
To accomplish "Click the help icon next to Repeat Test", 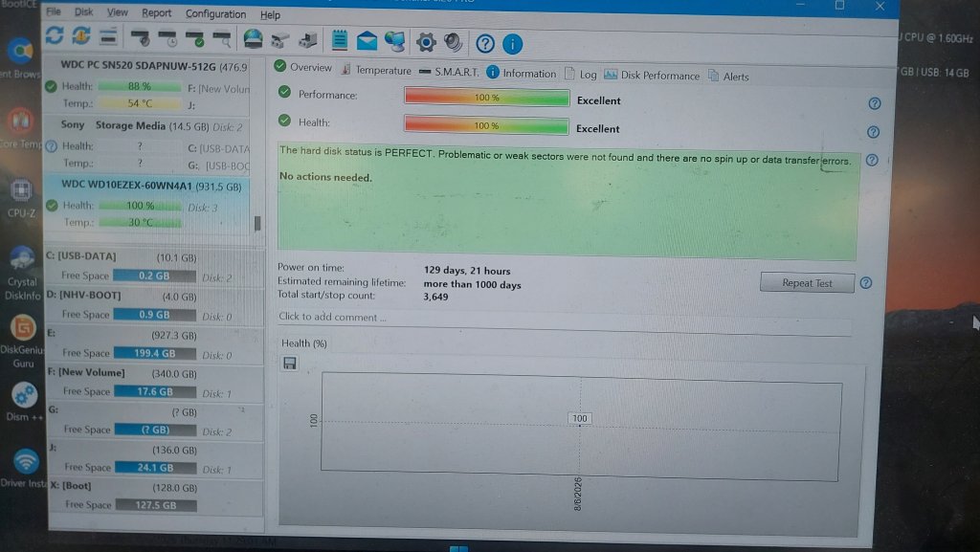I will (x=865, y=283).
